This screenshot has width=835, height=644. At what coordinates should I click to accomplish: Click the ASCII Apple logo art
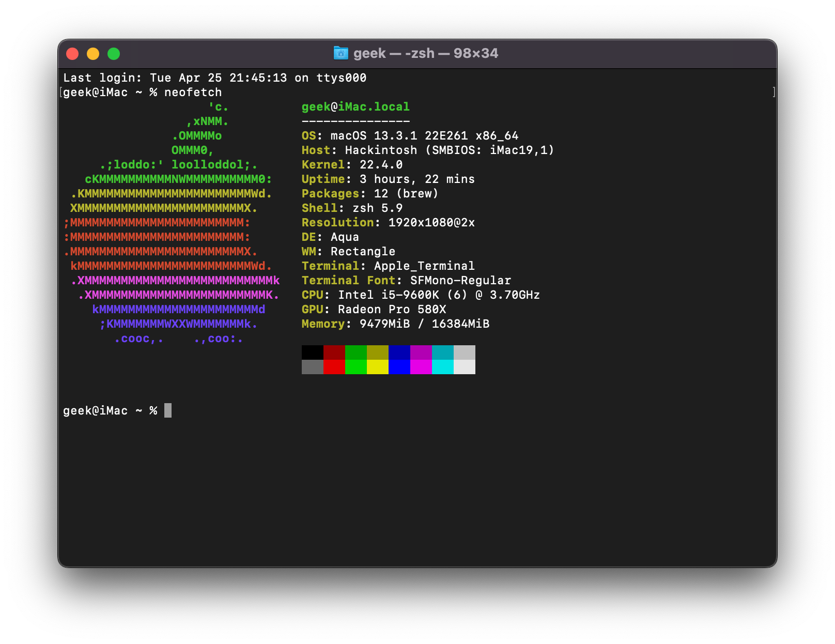pyautogui.click(x=172, y=223)
